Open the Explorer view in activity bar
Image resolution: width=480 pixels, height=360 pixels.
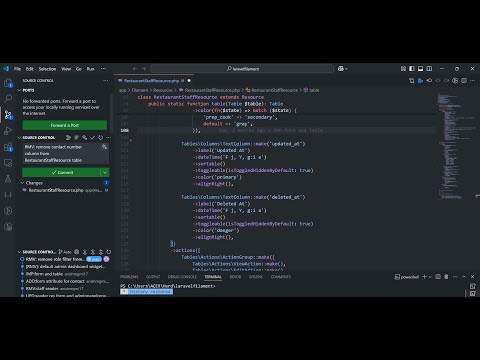pos(8,83)
